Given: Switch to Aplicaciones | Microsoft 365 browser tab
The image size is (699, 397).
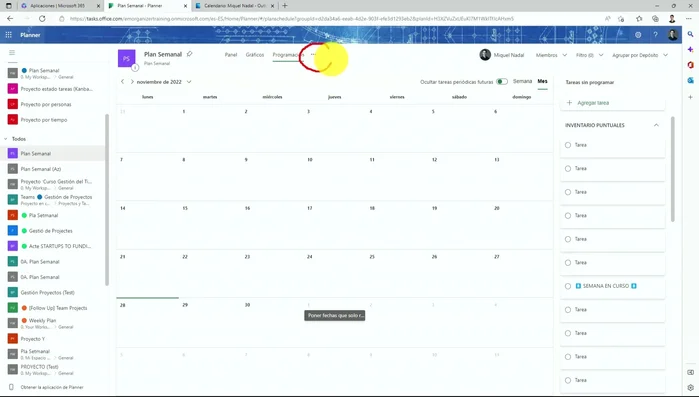Looking at the screenshot, I should click(59, 6).
